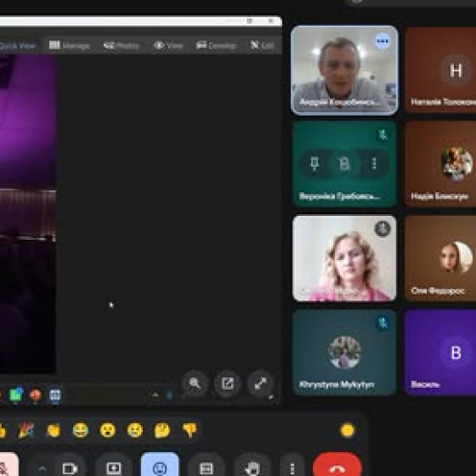
Task: Expand the shared screen to fullscreen
Action: 260,383
